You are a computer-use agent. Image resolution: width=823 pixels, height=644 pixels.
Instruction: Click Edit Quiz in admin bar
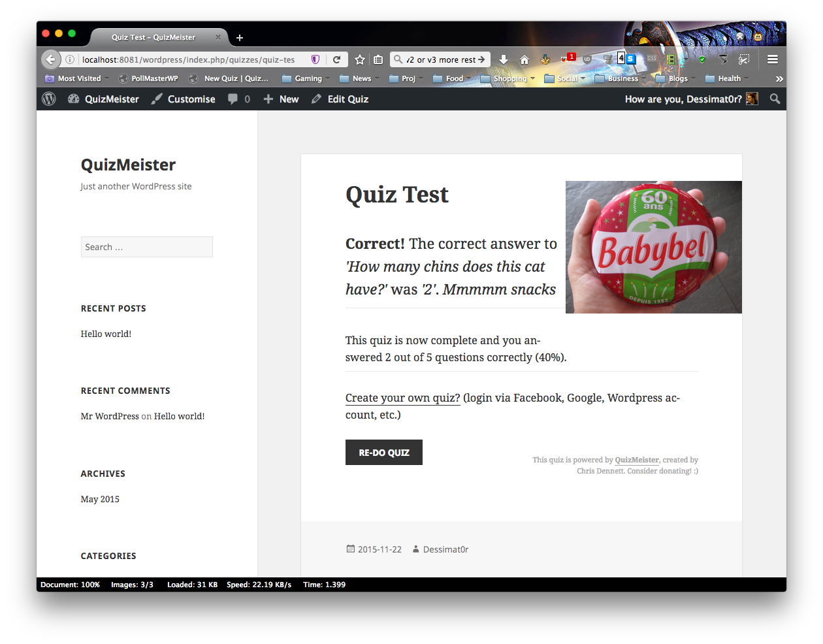pyautogui.click(x=340, y=99)
